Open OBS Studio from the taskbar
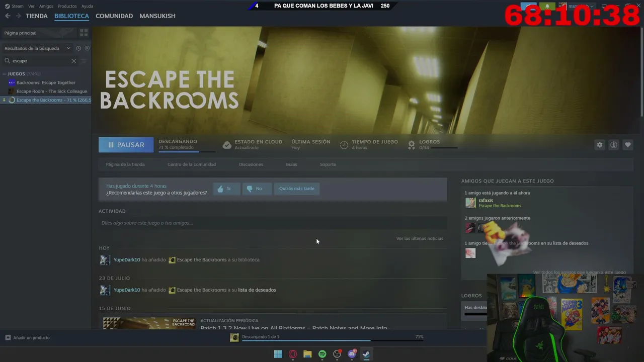 (337, 354)
